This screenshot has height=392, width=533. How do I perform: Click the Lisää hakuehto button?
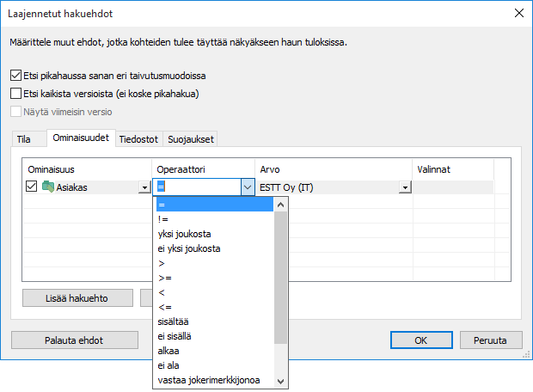point(77,298)
